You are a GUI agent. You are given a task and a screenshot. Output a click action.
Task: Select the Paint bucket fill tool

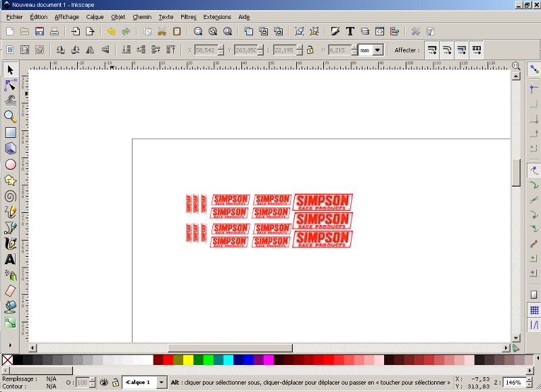pyautogui.click(x=10, y=306)
